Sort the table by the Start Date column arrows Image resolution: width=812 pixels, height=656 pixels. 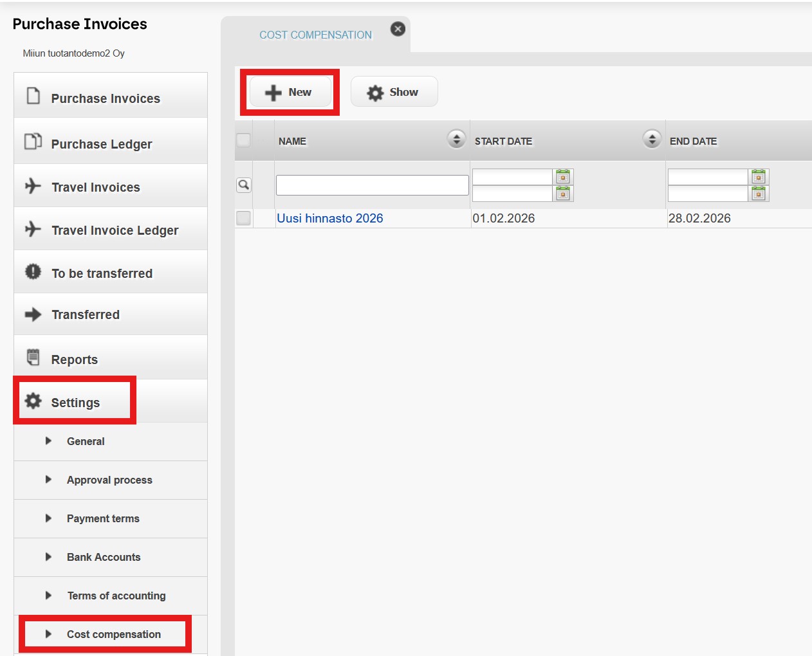(x=652, y=139)
